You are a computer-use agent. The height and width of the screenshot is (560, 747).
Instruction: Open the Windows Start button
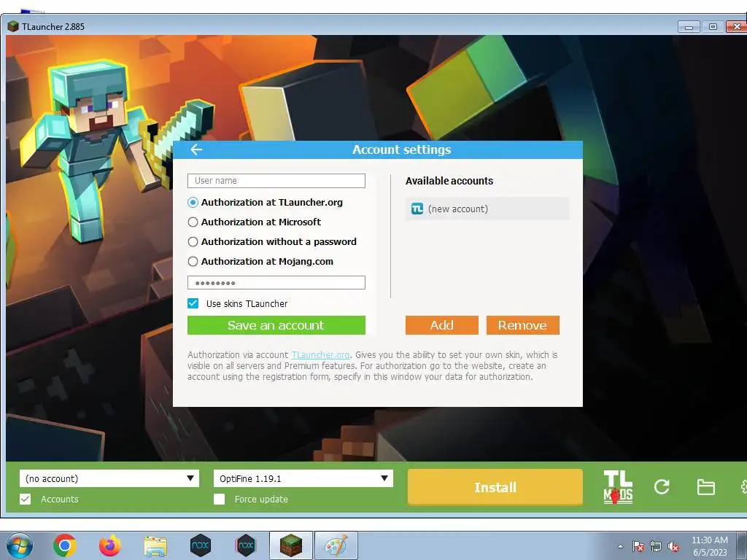click(x=20, y=545)
